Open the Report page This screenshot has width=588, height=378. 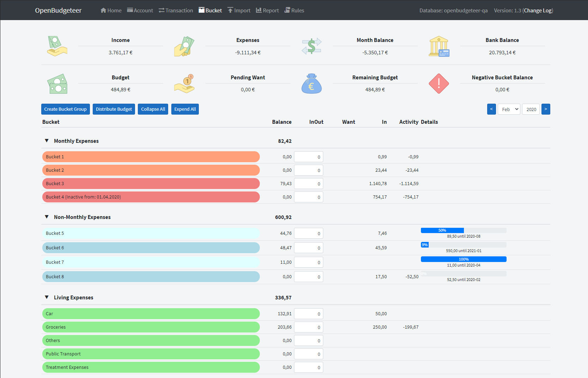268,10
